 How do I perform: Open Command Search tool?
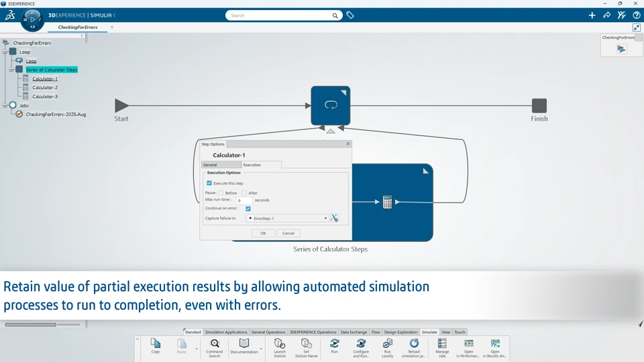[x=215, y=348]
